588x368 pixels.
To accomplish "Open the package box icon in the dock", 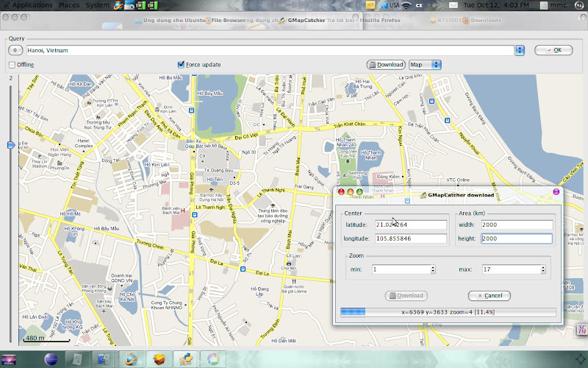I will pos(159,359).
